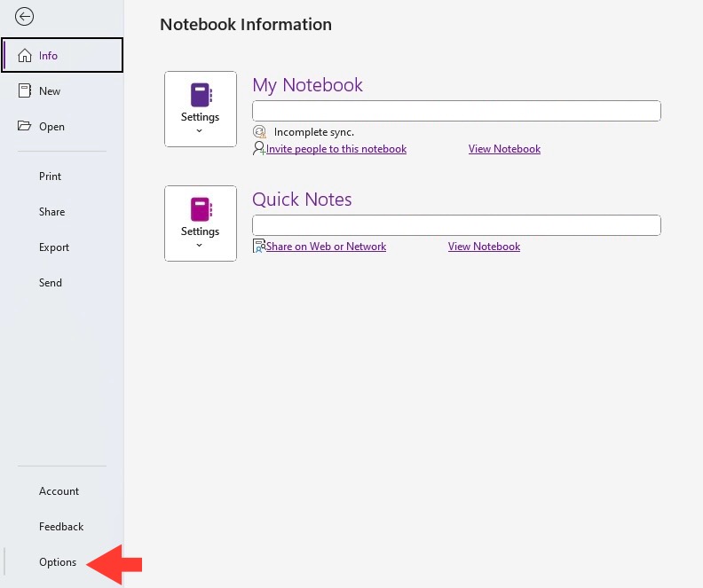The width and height of the screenshot is (703, 588).
Task: Click Share on Web or Network link
Action: (x=326, y=247)
